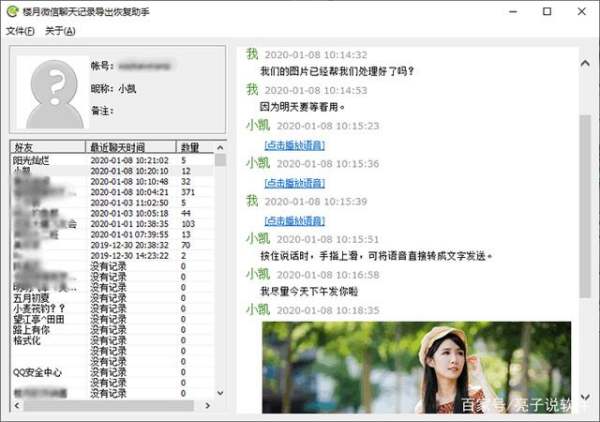Select the row dated 2020-01-08 10:20:10

pyautogui.click(x=112, y=171)
